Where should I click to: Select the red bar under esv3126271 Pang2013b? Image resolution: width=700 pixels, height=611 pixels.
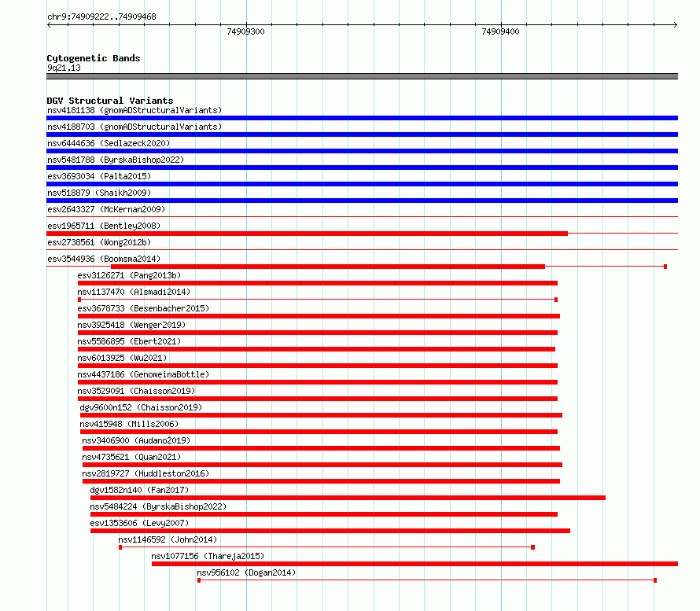tap(318, 283)
